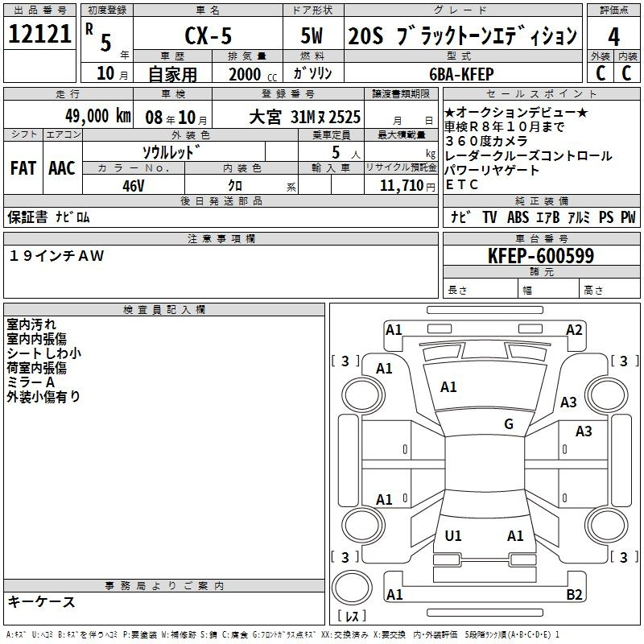Select the seating capacity 5 人
Image resolution: width=644 pixels, height=644 pixels.
pos(346,153)
